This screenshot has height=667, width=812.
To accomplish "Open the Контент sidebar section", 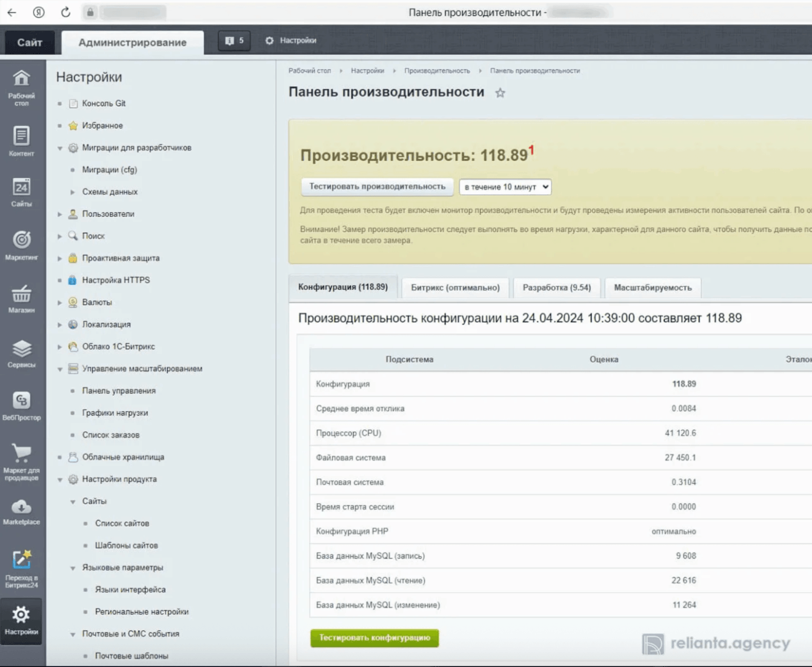I will pyautogui.click(x=22, y=141).
